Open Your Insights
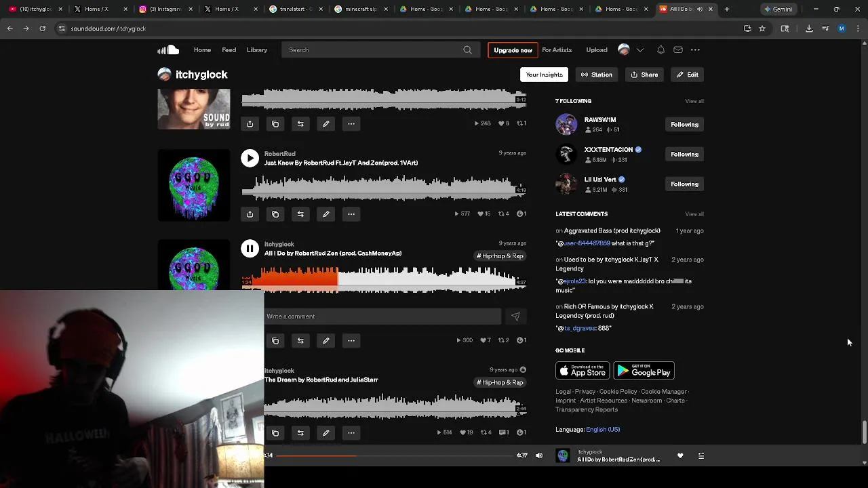 click(544, 75)
